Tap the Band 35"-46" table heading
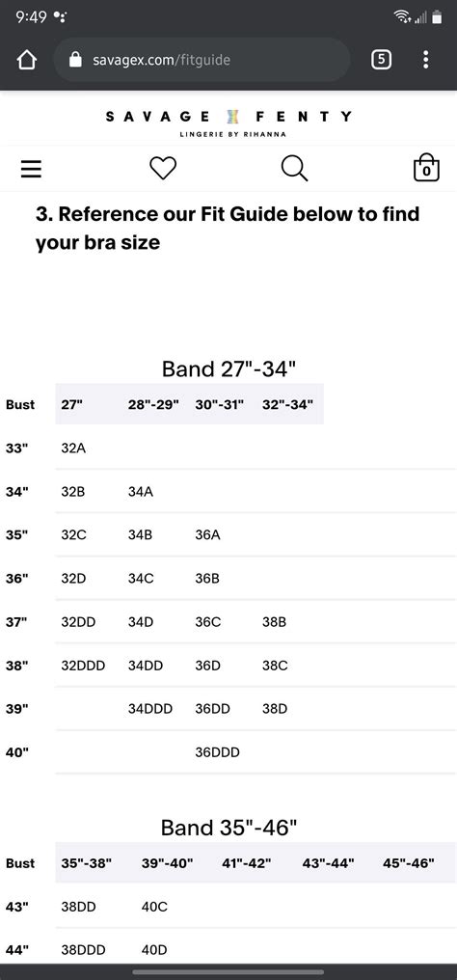This screenshot has width=457, height=980. (x=228, y=828)
